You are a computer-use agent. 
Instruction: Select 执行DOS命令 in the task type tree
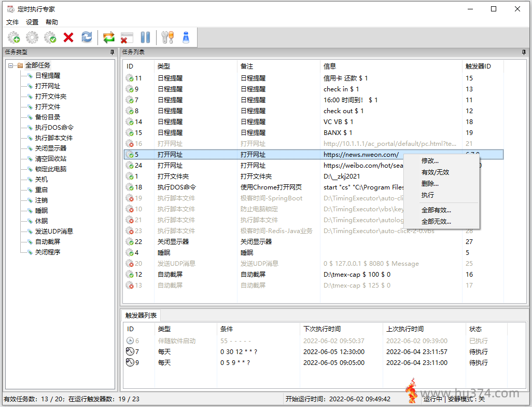tap(54, 128)
